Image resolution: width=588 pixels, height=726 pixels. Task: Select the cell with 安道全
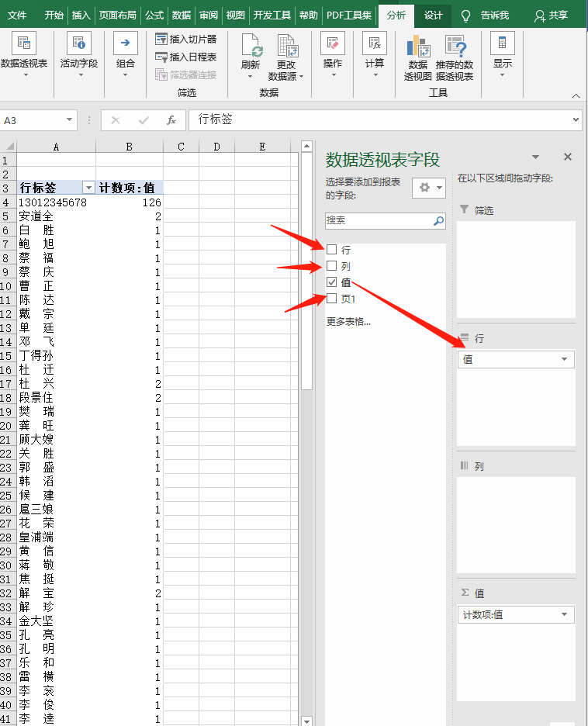(x=56, y=216)
